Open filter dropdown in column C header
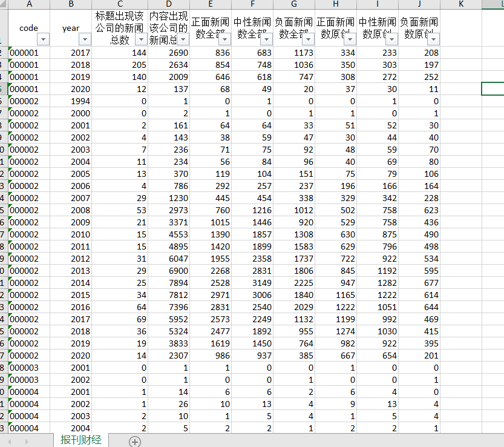 141,39
